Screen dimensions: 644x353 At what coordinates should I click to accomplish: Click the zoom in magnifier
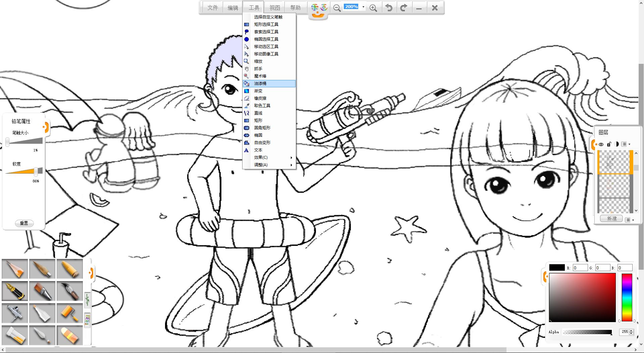coord(373,8)
